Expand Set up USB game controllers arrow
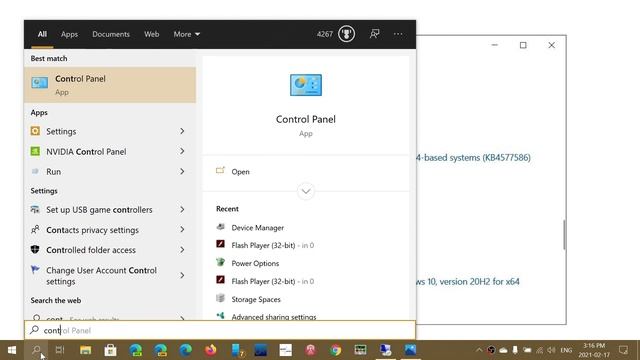Screen dimensions: 640x360 click(x=182, y=209)
